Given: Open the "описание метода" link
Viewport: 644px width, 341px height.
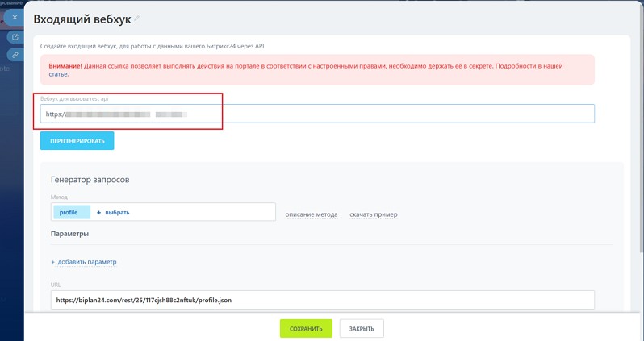Looking at the screenshot, I should [x=312, y=214].
